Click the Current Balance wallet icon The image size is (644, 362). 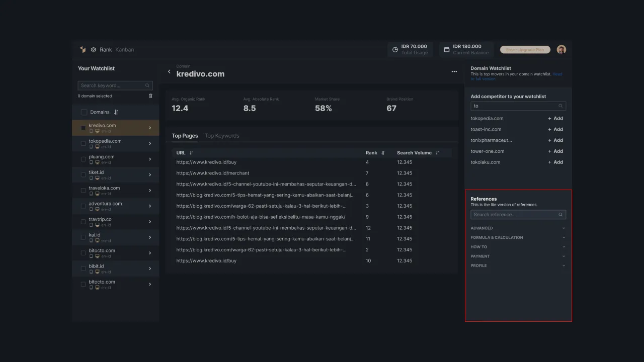446,49
